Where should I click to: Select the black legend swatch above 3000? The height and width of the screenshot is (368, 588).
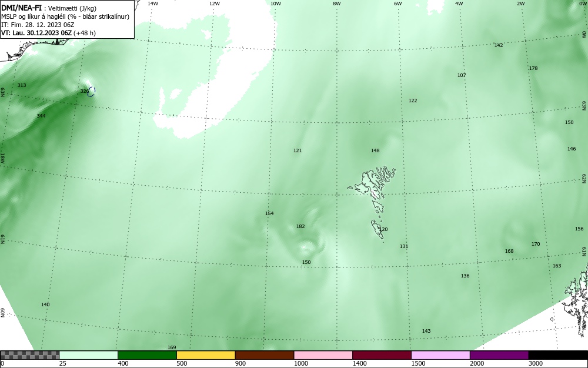(x=558, y=355)
